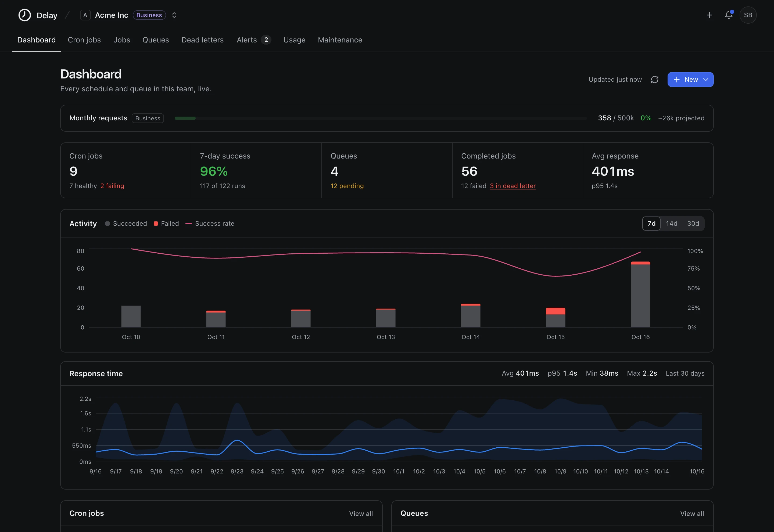
Task: Open the Jobs tab
Action: point(122,40)
